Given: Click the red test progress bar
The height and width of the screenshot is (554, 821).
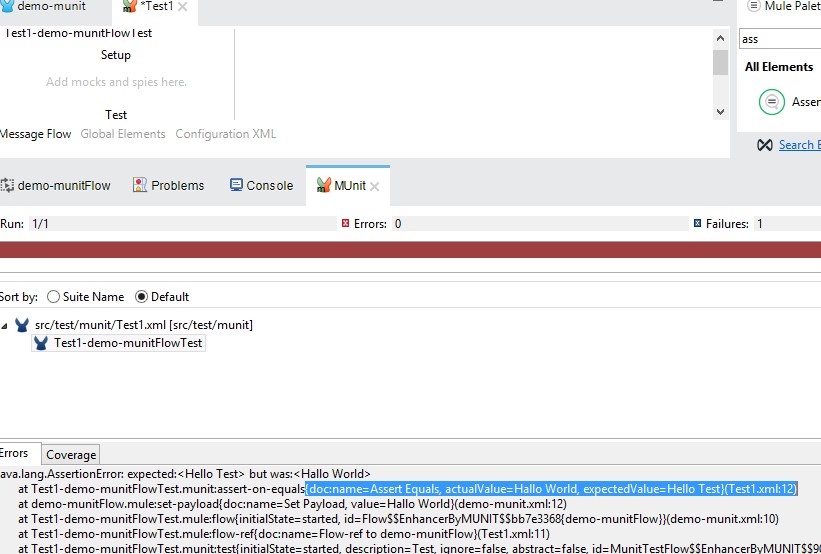Looking at the screenshot, I should point(410,250).
